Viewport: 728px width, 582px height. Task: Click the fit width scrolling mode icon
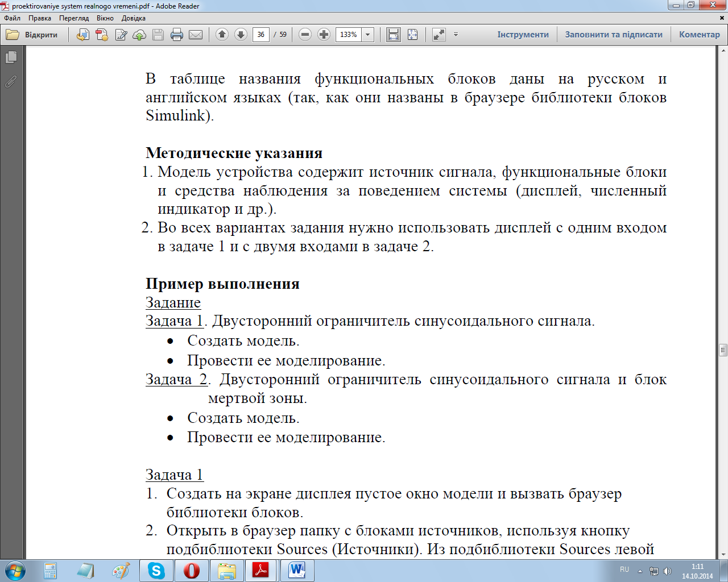click(394, 35)
